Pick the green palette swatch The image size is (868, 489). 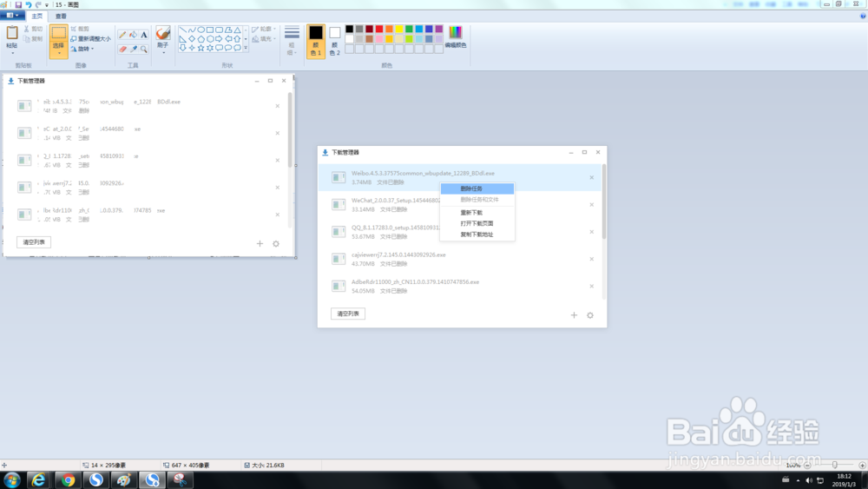click(x=409, y=29)
